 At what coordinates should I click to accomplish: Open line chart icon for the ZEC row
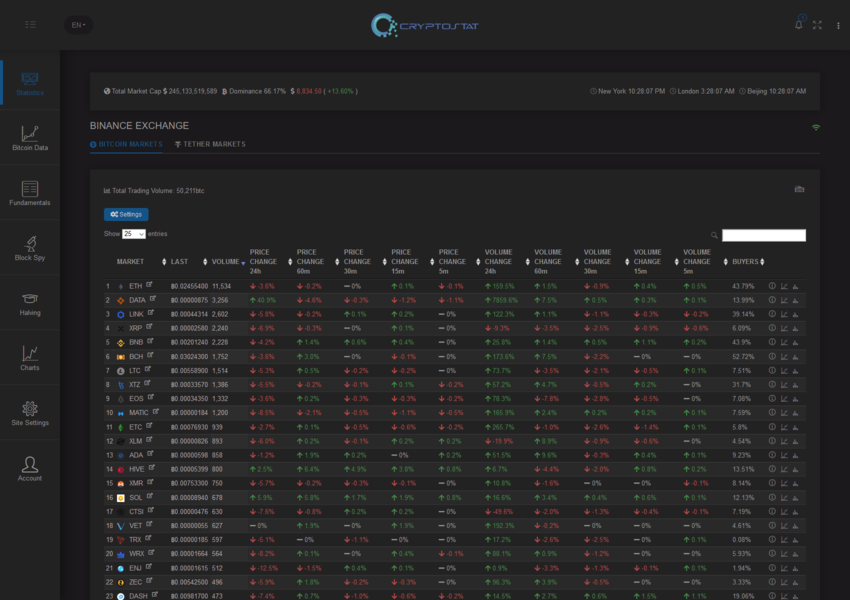pyautogui.click(x=784, y=582)
